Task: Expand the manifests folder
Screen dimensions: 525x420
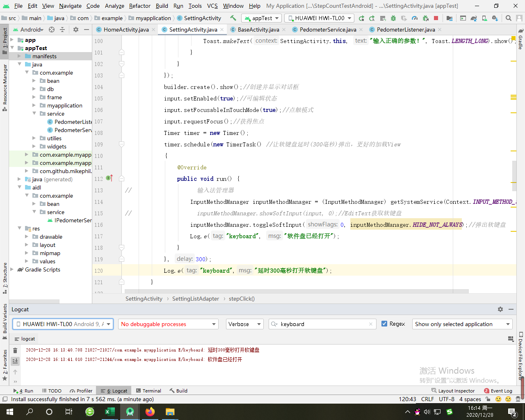Action: pos(19,56)
